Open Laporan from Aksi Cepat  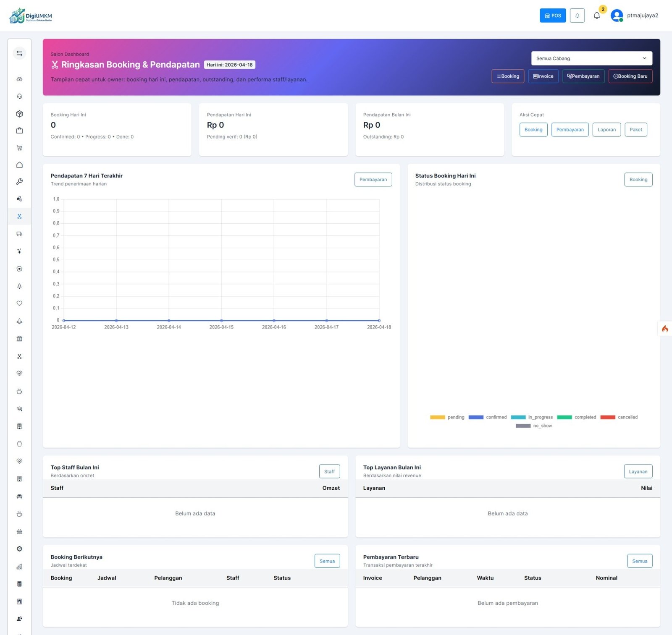[x=606, y=130]
